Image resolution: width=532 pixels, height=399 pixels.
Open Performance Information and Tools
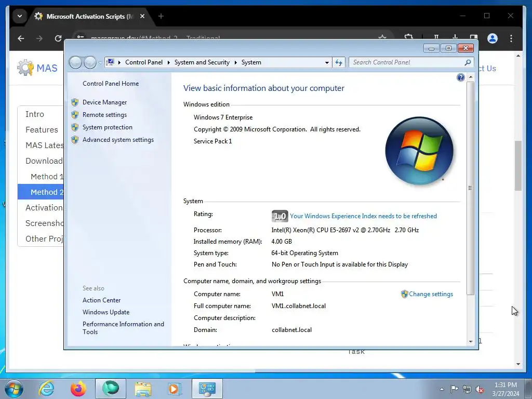pyautogui.click(x=123, y=328)
